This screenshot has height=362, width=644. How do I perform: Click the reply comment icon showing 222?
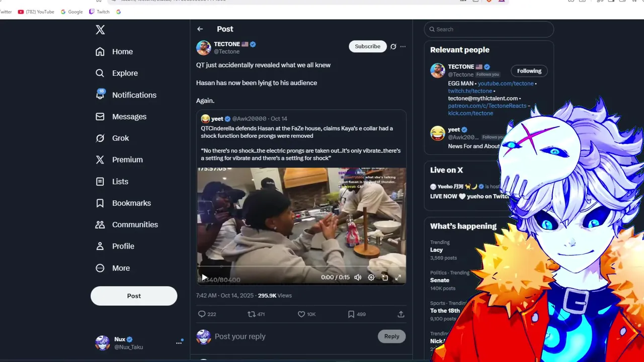(x=207, y=314)
